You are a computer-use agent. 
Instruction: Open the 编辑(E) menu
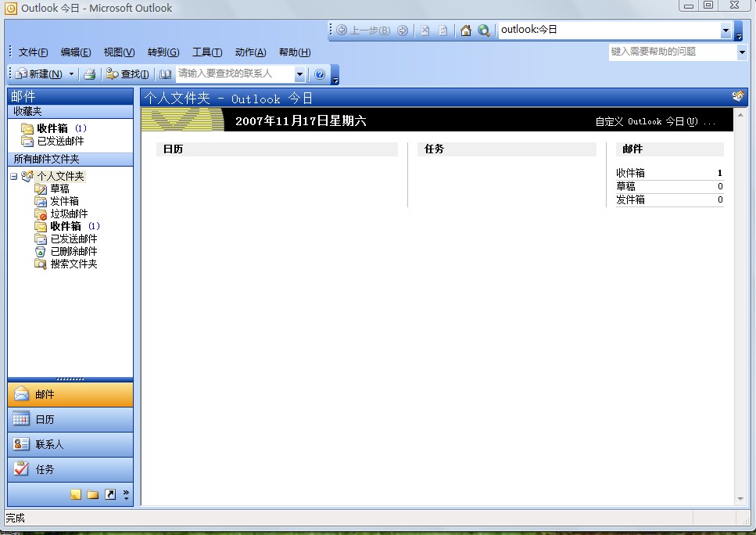pyautogui.click(x=76, y=52)
